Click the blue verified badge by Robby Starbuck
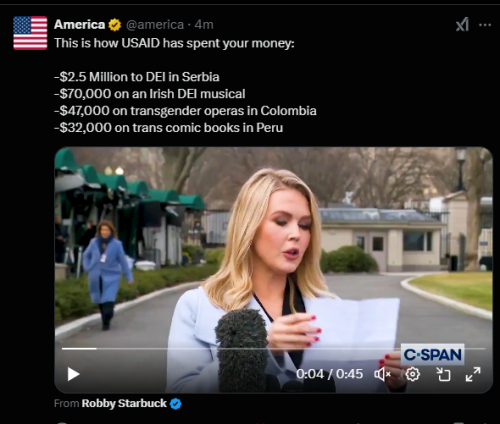This screenshot has height=424, width=500. point(176,404)
